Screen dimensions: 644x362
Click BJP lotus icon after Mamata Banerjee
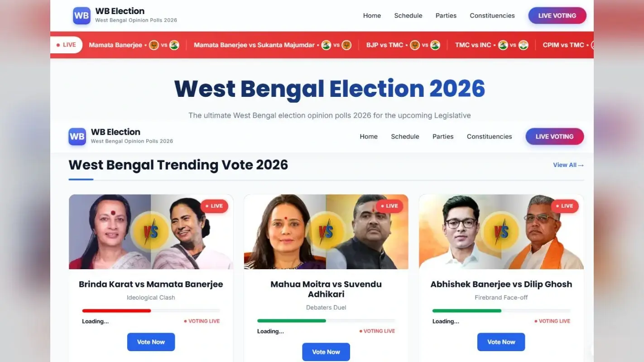click(154, 45)
